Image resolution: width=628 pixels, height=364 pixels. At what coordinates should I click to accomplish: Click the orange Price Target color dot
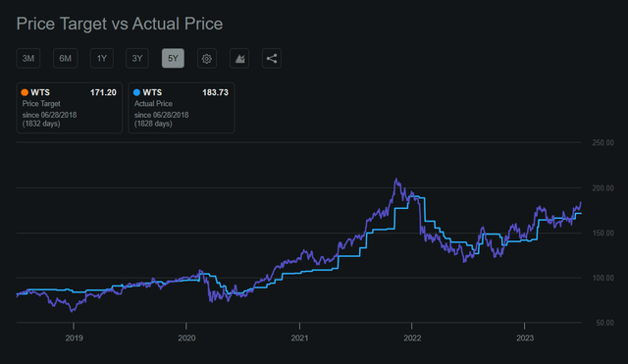click(25, 92)
